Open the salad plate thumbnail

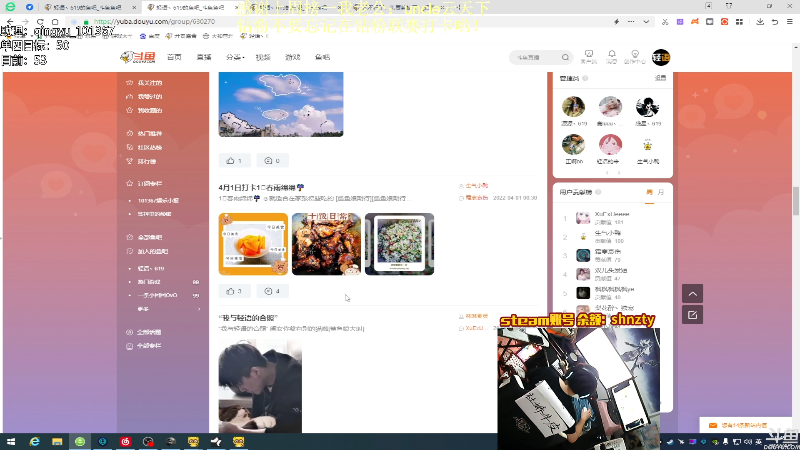(399, 244)
